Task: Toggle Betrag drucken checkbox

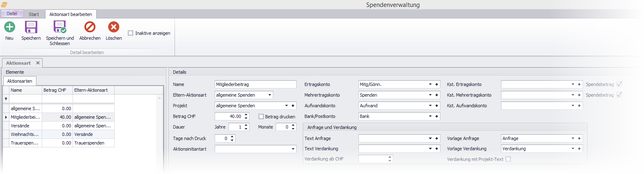Action: pyautogui.click(x=261, y=117)
